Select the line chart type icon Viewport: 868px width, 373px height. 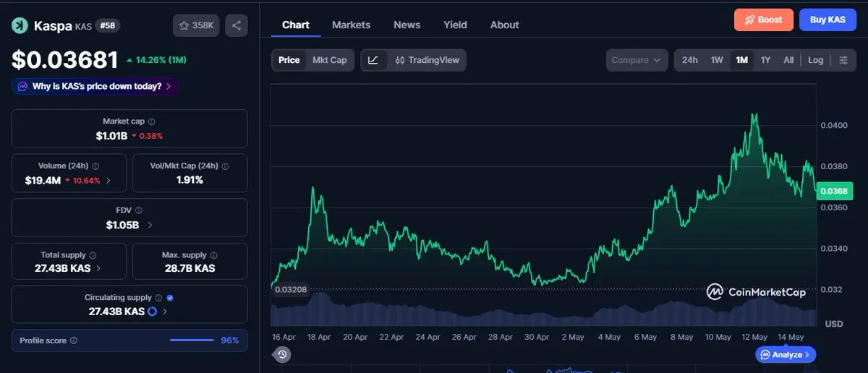coord(373,60)
